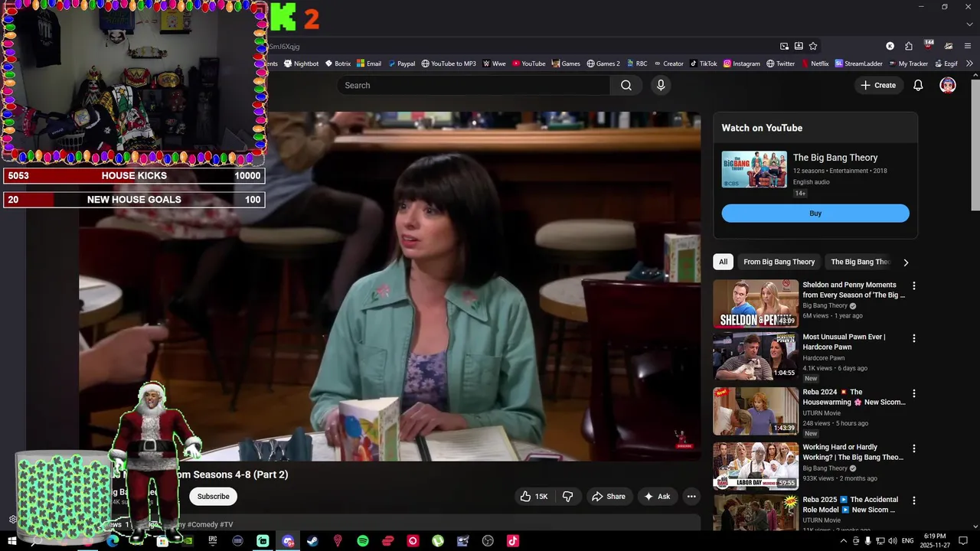This screenshot has width=980, height=551.
Task: Open the volume control in system tray
Action: (893, 541)
